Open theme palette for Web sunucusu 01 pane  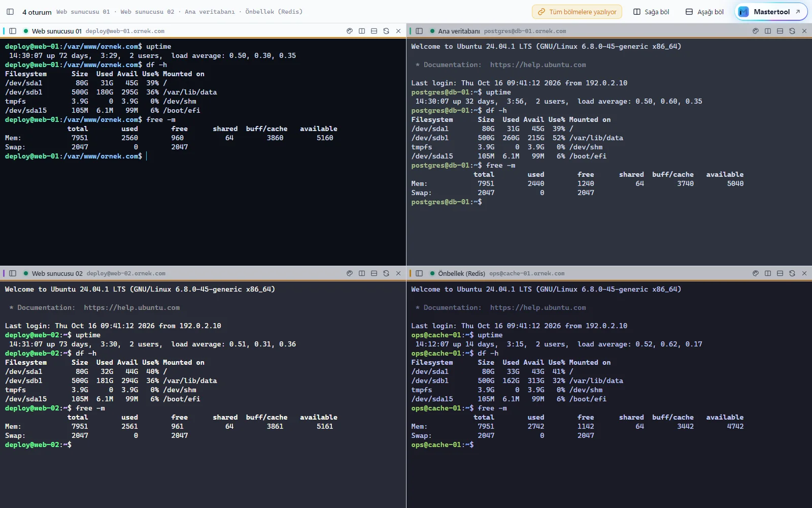point(350,31)
